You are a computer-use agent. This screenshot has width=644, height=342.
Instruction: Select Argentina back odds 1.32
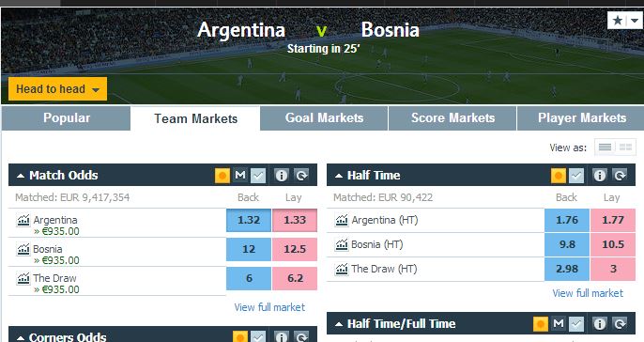click(x=249, y=220)
